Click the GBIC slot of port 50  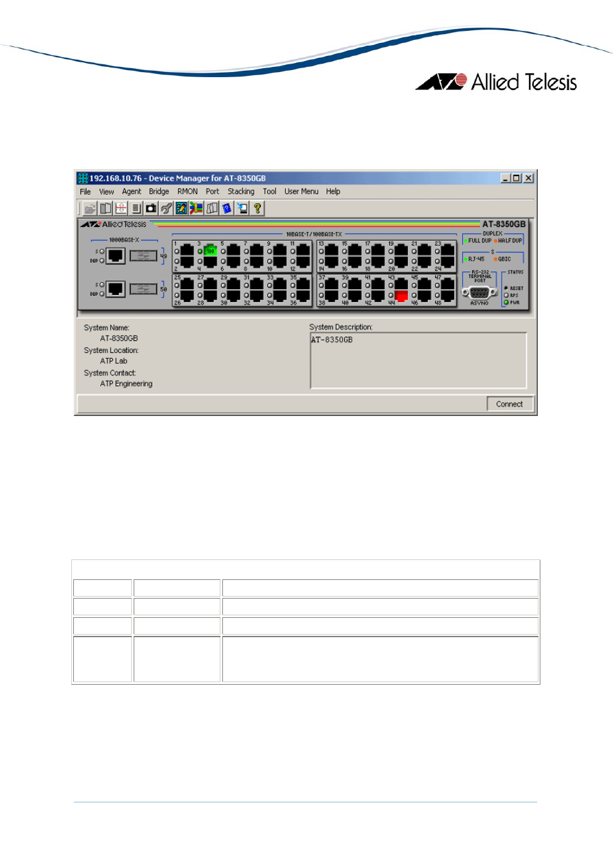[x=143, y=289]
